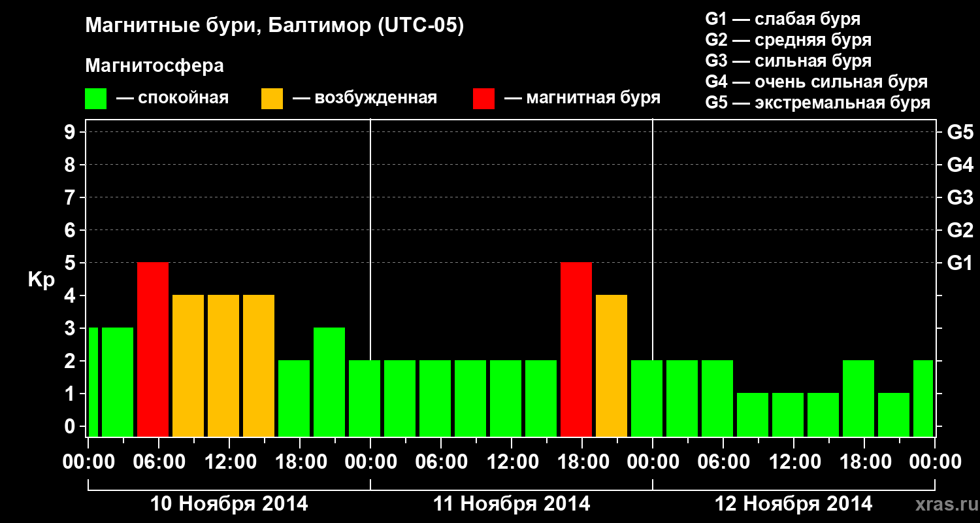This screenshot has width=980, height=523.
Task: Click the orange bar over 12:00 on 10 Ноября
Action: pyautogui.click(x=223, y=365)
